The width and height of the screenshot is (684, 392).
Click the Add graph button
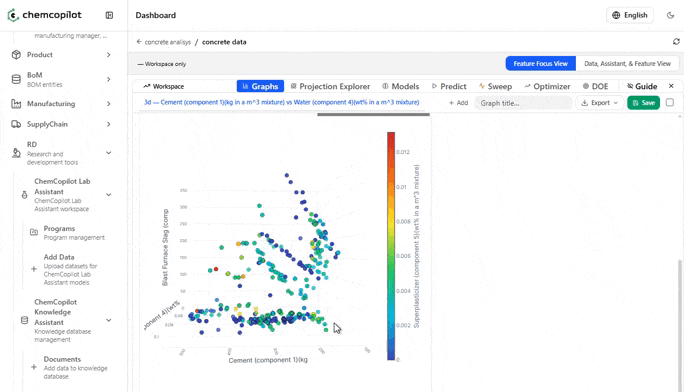[458, 103]
